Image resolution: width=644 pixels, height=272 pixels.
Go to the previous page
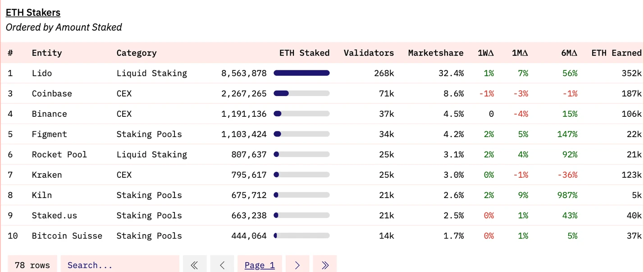(x=222, y=265)
